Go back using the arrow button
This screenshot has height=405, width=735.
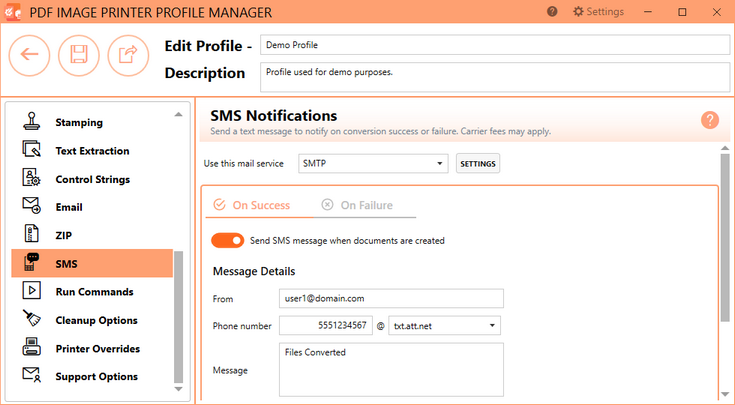coord(29,55)
